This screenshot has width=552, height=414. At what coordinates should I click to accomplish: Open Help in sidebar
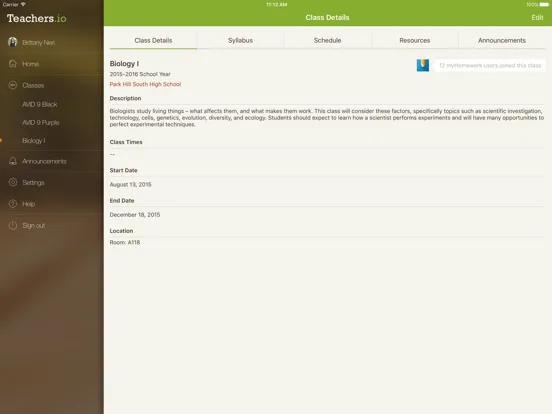(29, 204)
